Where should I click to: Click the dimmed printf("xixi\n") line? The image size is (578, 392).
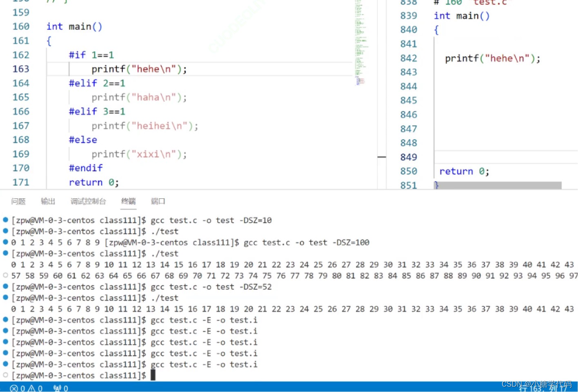[x=139, y=154]
